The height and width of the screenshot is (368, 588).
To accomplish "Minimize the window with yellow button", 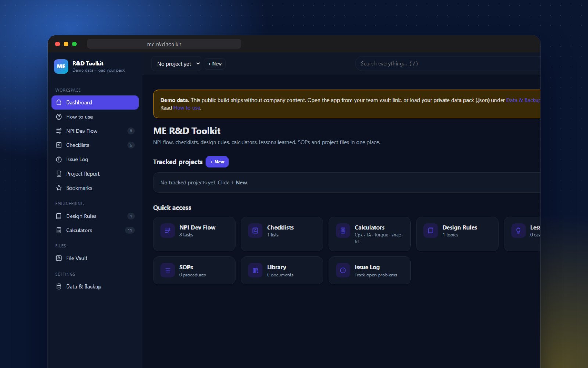I will pos(66,44).
